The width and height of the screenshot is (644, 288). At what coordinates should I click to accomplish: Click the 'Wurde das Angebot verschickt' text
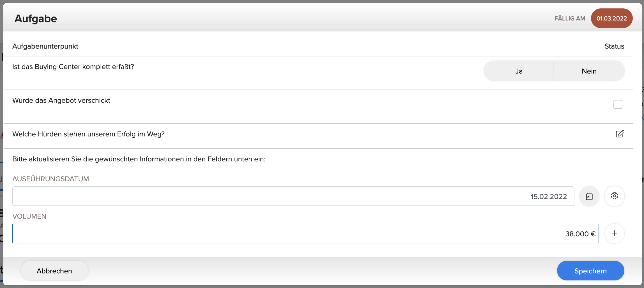click(61, 100)
